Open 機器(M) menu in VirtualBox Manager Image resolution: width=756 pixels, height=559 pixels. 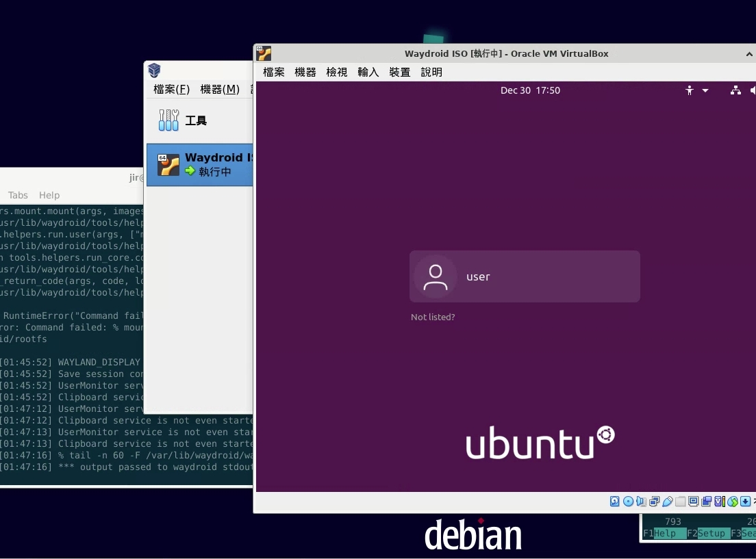point(220,89)
